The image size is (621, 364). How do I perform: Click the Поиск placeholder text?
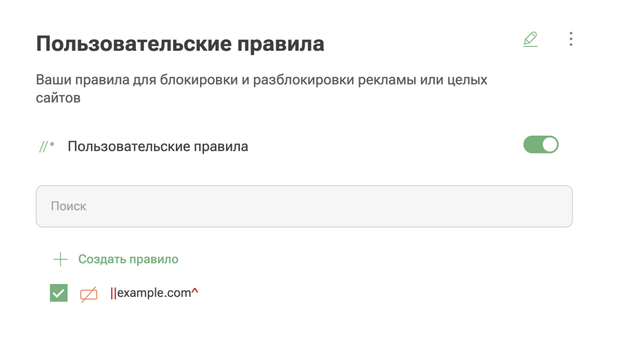68,206
